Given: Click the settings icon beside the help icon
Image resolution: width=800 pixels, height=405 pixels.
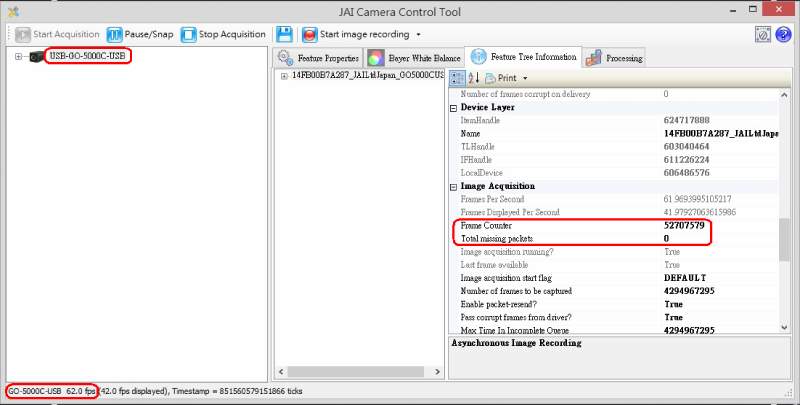Looking at the screenshot, I should click(763, 34).
